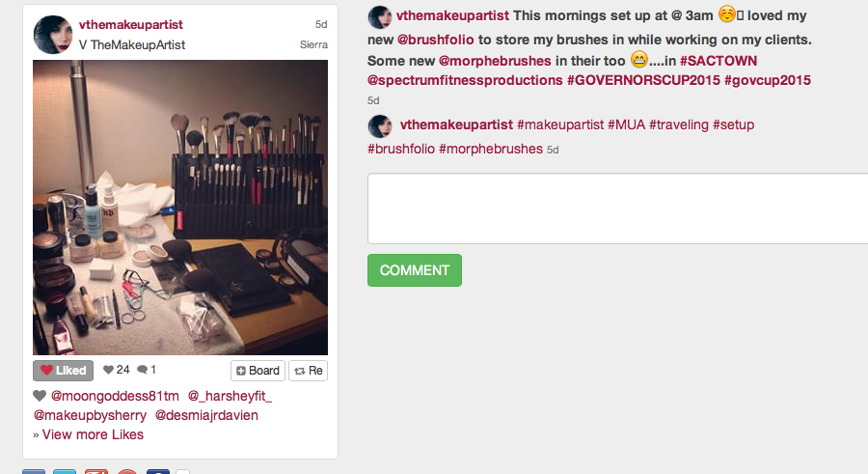Open the #GOVERNORSCUP2015 hashtag
868x474 pixels.
point(643,80)
